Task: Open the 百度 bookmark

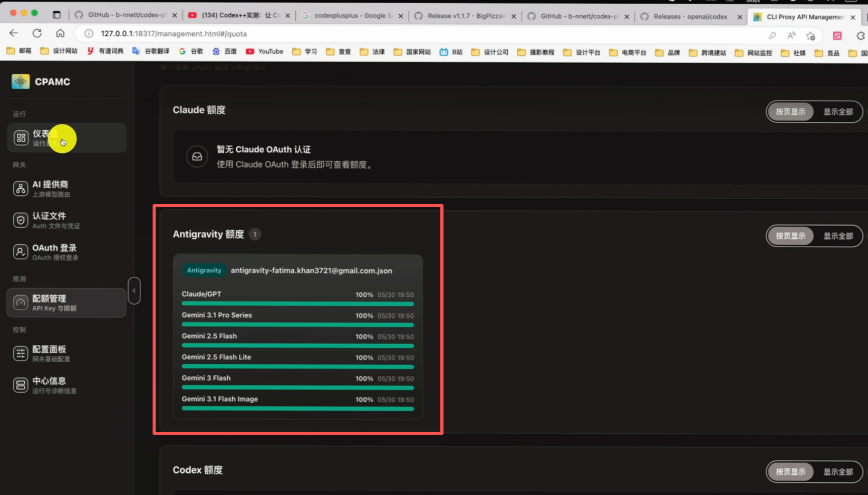Action: (x=225, y=51)
